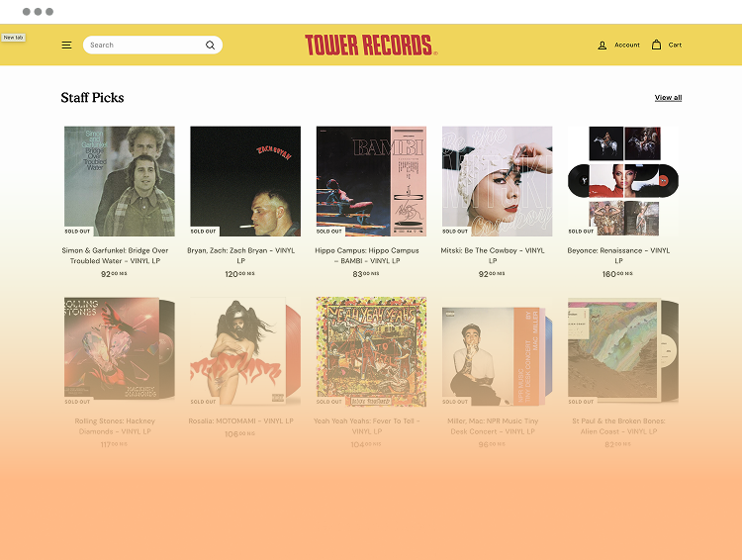Image resolution: width=742 pixels, height=560 pixels.
Task: Open Zach Bryan album cover thumbnail
Action: 245,181
